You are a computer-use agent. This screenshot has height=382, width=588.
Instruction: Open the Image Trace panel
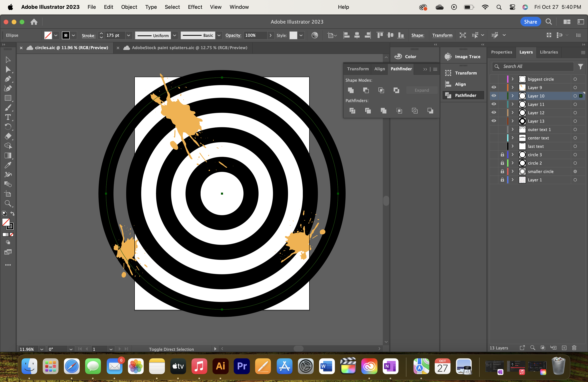tap(463, 57)
